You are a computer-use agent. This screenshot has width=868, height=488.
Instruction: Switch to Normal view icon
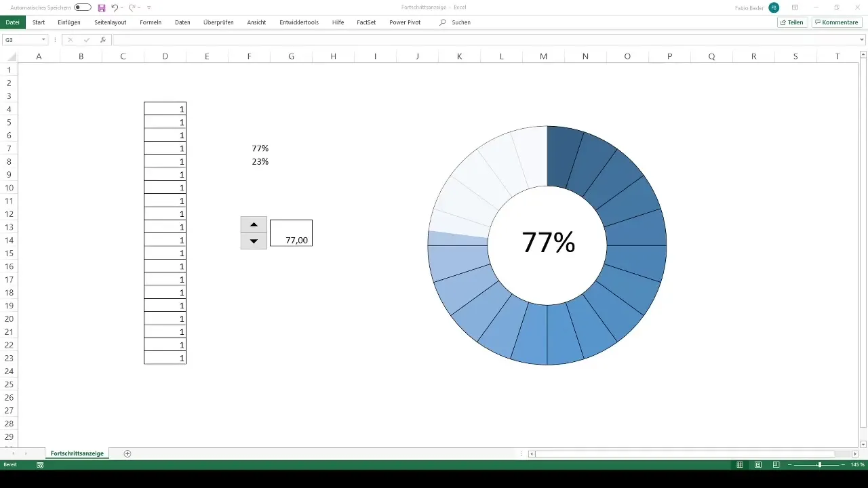point(740,465)
